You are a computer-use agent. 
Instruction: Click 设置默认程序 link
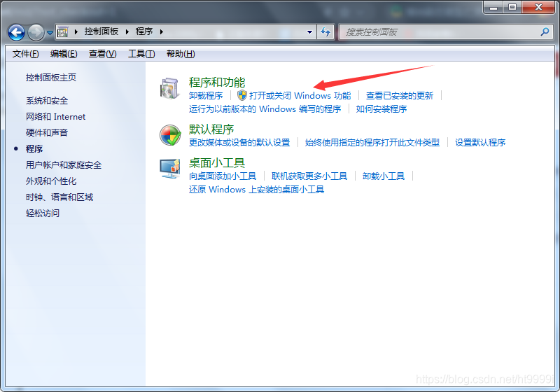tap(480, 142)
